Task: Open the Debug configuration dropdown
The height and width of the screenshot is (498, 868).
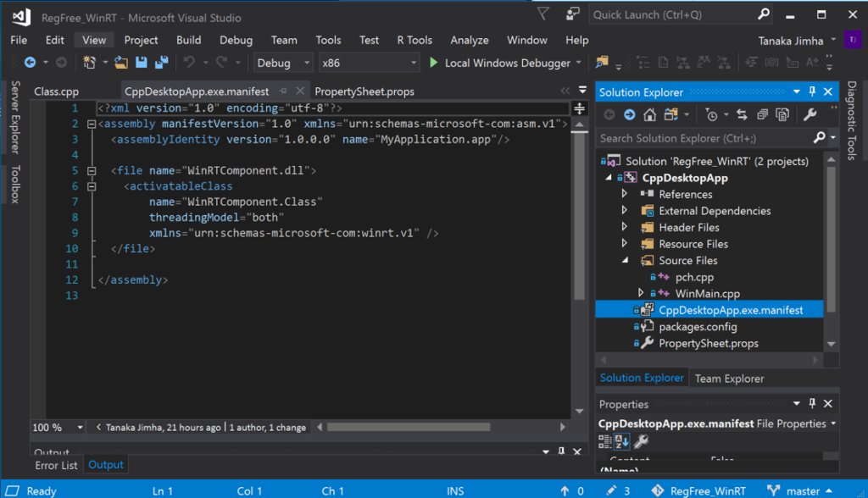Action: point(284,63)
